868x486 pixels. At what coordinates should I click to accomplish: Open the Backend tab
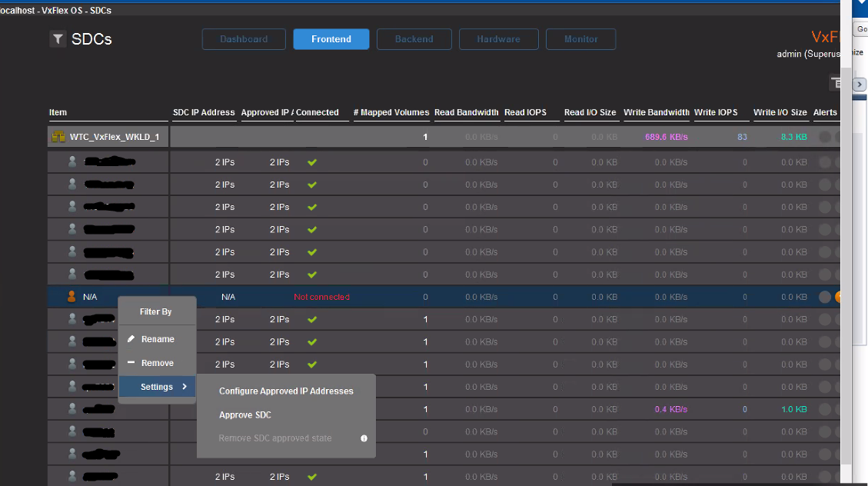pyautogui.click(x=414, y=39)
